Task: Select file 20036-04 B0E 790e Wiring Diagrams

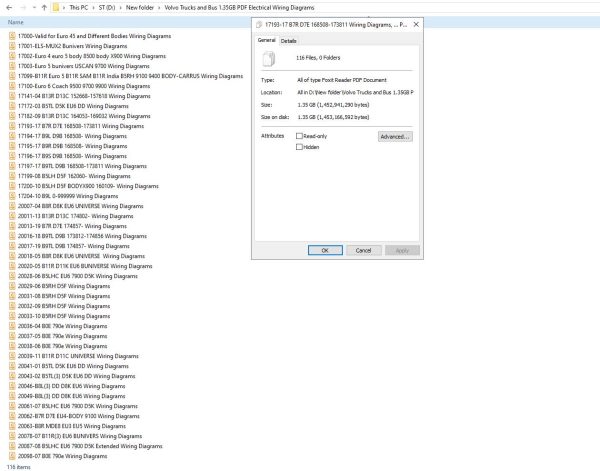Action: click(x=62, y=326)
